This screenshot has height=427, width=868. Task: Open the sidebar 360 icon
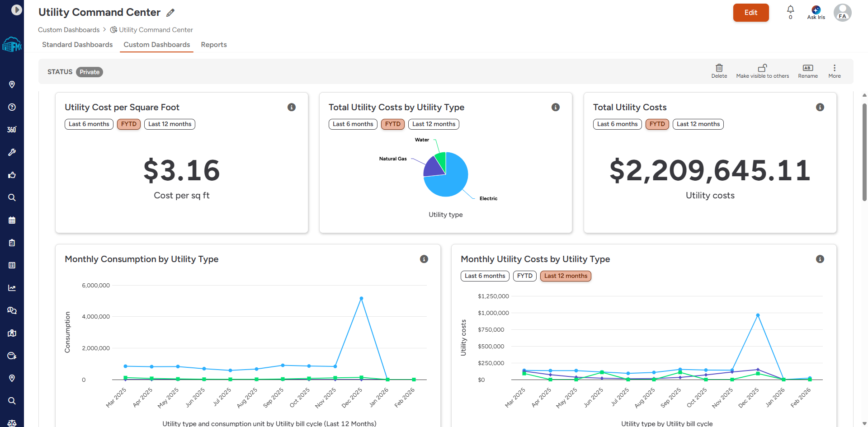[x=12, y=130]
